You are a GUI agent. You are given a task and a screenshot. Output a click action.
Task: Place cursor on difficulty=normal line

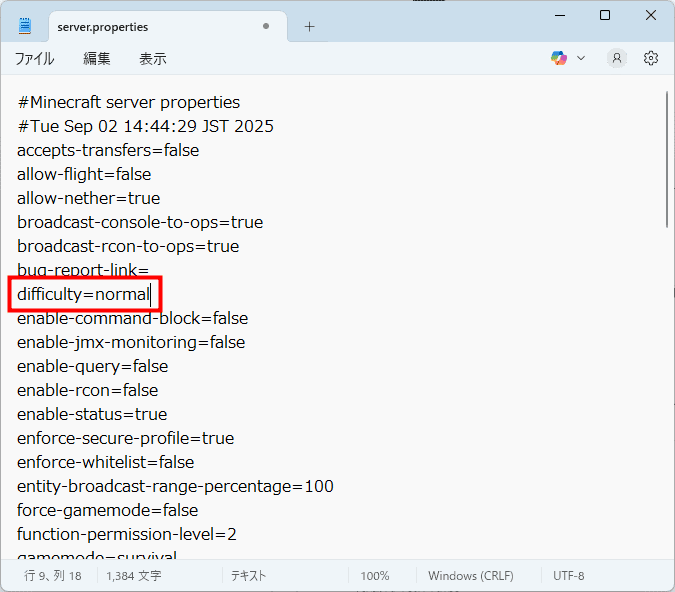[x=84, y=294]
